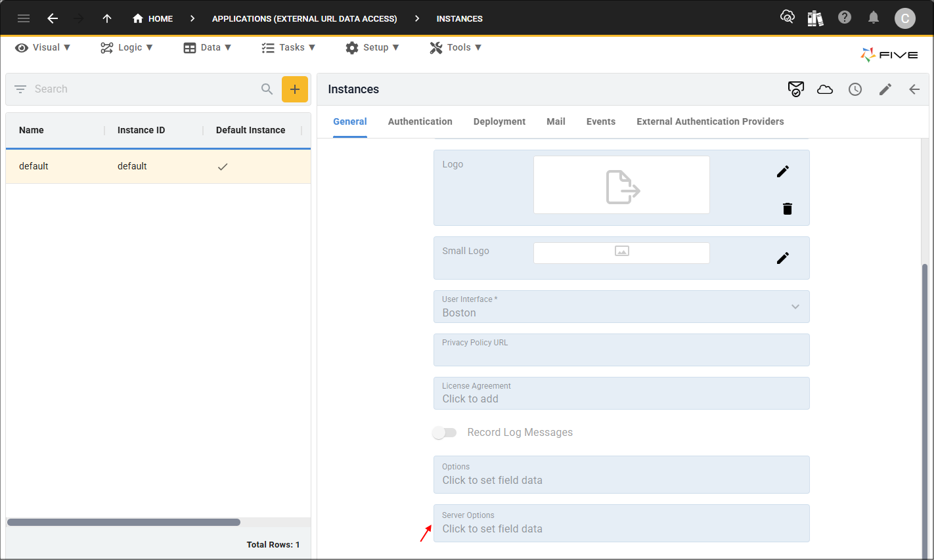
Task: Edit the Logo with its pencil icon
Action: (x=783, y=171)
